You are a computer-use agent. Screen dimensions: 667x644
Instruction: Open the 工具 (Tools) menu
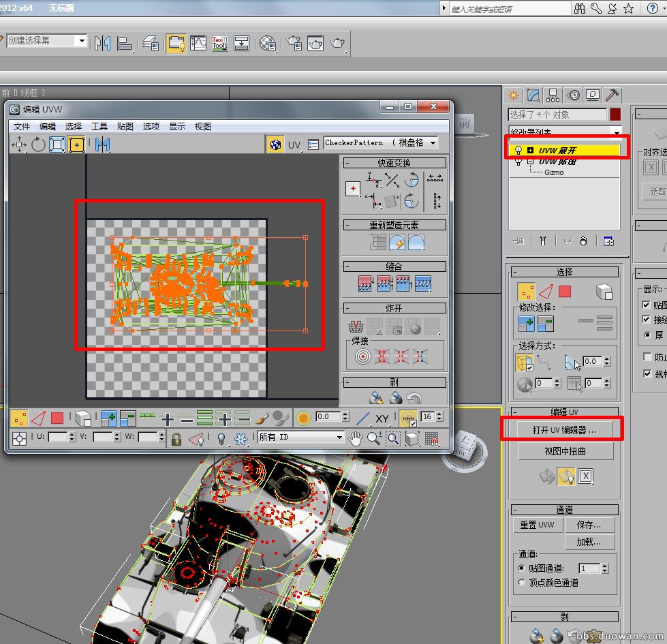click(x=99, y=126)
